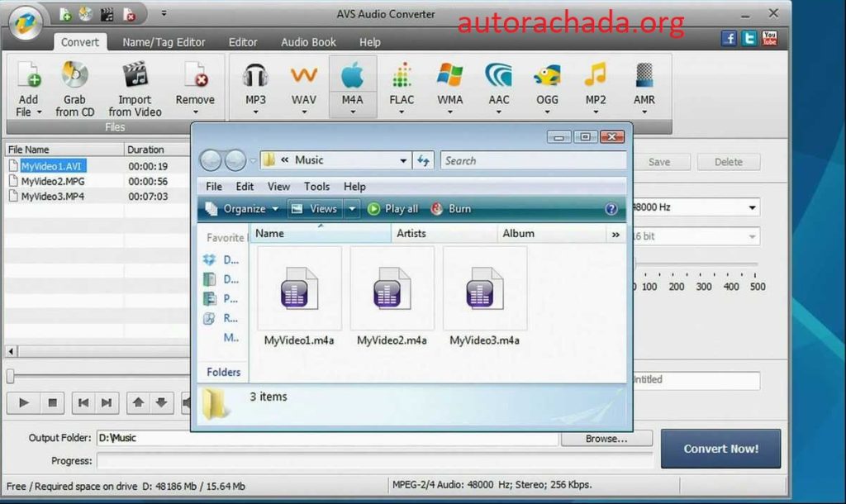The image size is (846, 504).
Task: Click Play all in explorer
Action: tap(392, 209)
